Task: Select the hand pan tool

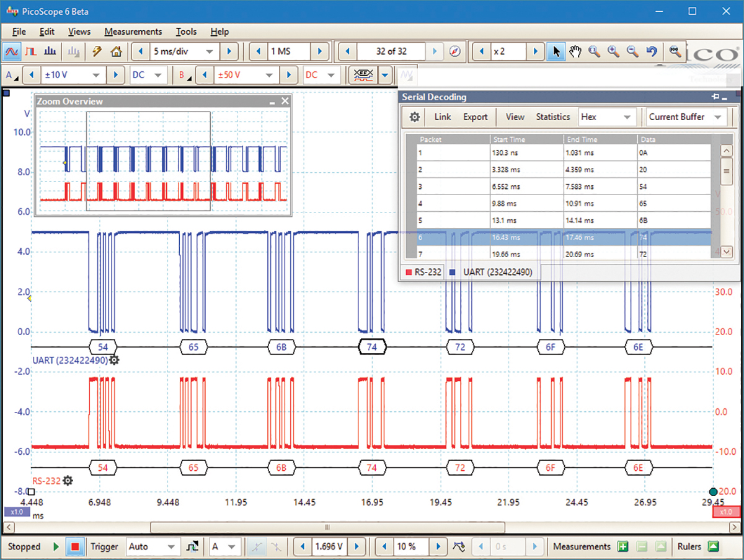Action: 575,51
